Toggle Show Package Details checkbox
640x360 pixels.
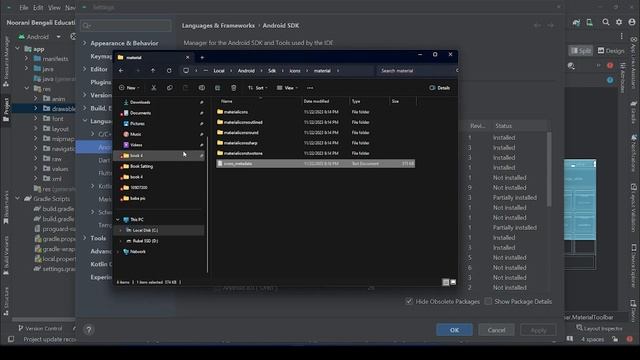(x=488, y=302)
